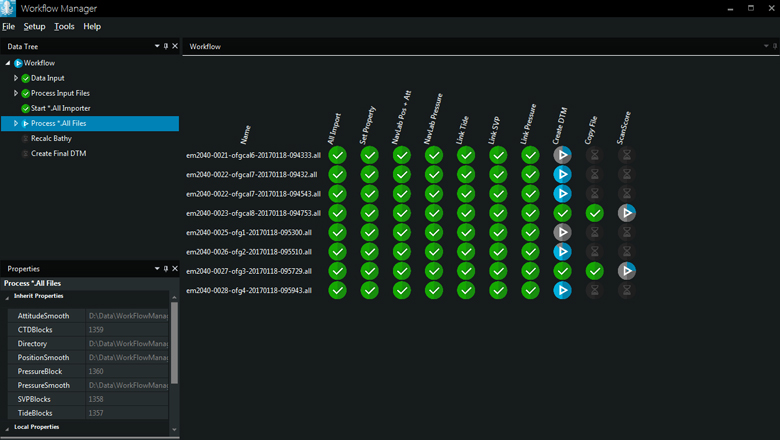Open the Data Tree panel options dropdown
Screen dimensions: 780x440
(x=157, y=46)
